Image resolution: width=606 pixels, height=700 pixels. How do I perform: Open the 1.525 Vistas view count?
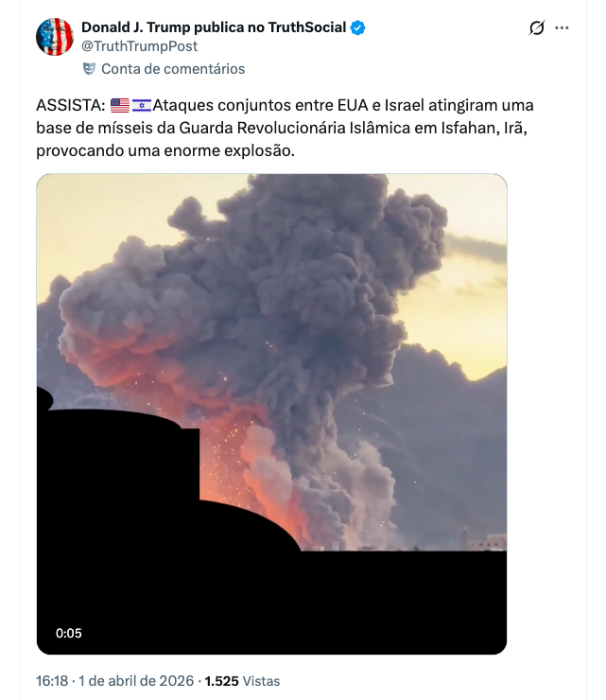[x=242, y=681]
